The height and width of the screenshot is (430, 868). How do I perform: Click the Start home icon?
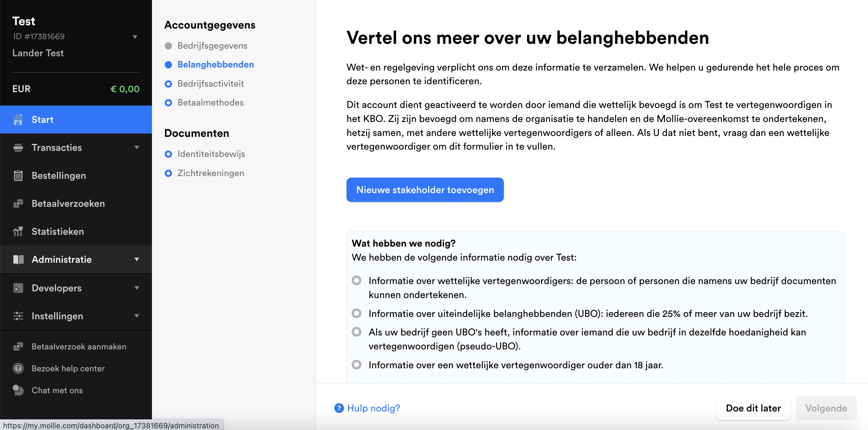[18, 120]
